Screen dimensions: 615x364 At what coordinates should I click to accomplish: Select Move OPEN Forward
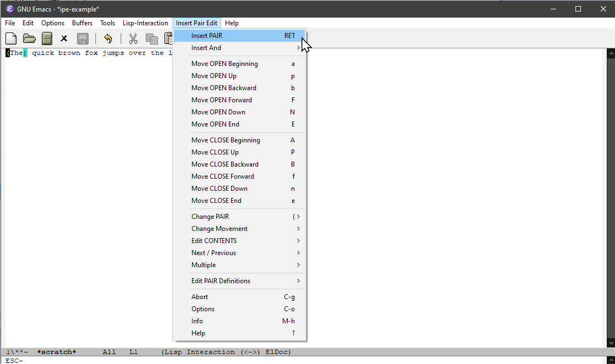point(239,100)
